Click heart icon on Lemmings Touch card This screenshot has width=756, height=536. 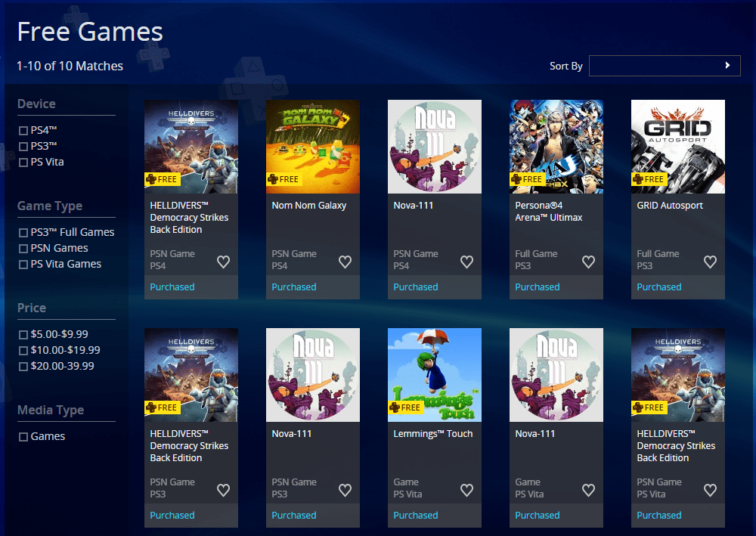(x=466, y=490)
